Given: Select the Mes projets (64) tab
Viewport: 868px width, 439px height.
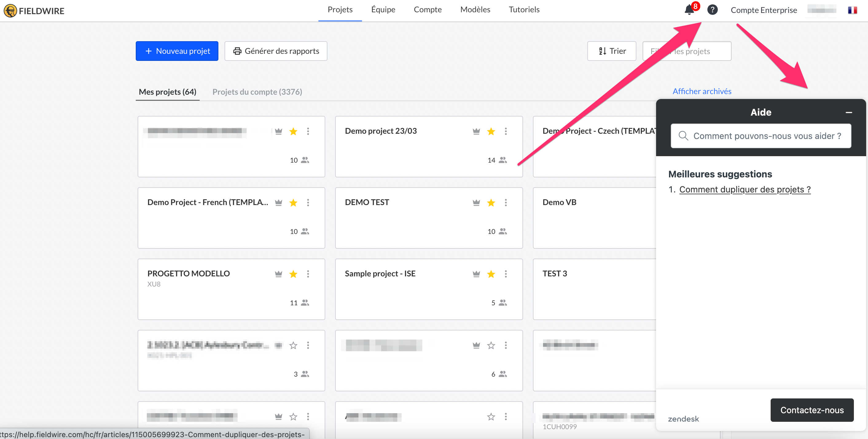Looking at the screenshot, I should tap(167, 92).
